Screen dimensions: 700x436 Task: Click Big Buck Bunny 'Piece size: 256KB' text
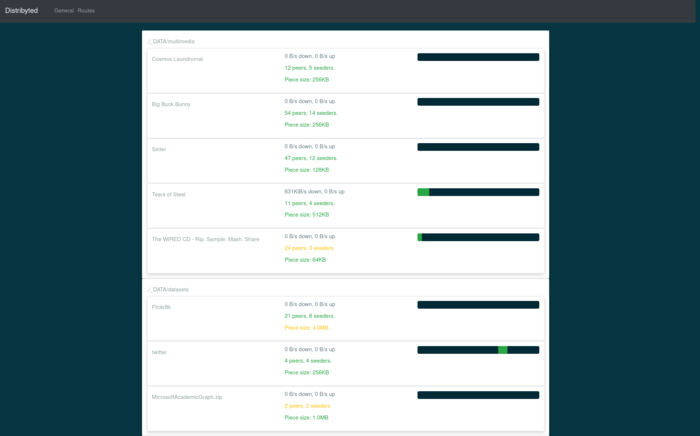coord(307,125)
